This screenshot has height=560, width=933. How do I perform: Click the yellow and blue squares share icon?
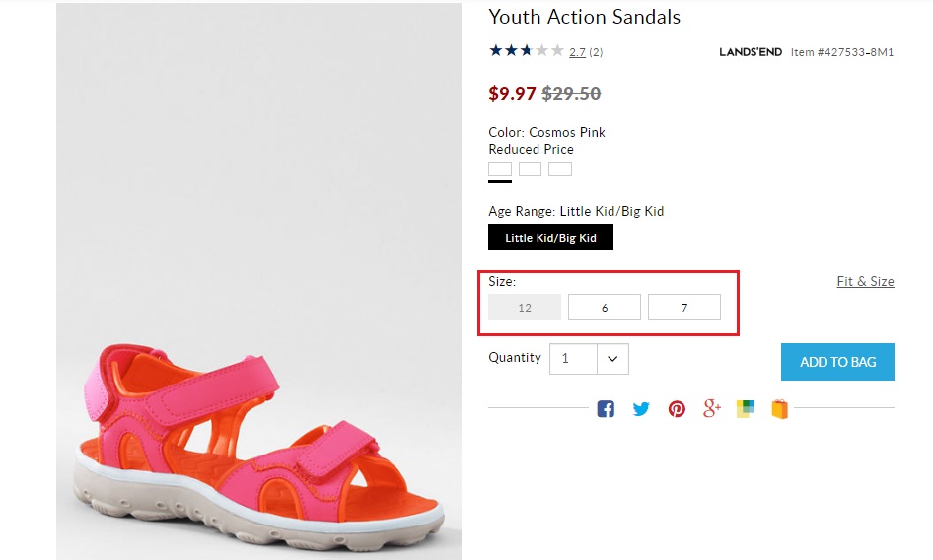(745, 408)
